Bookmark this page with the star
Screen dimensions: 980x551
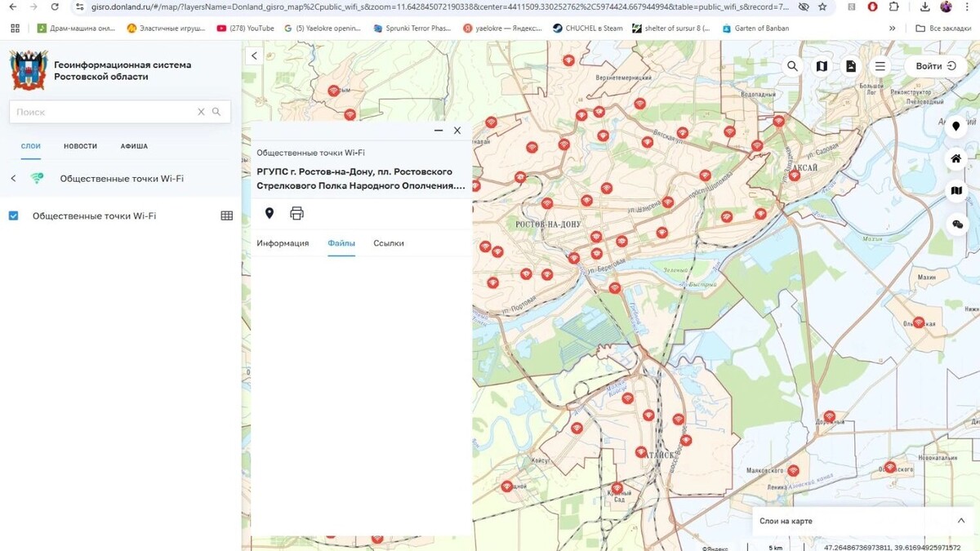point(822,7)
